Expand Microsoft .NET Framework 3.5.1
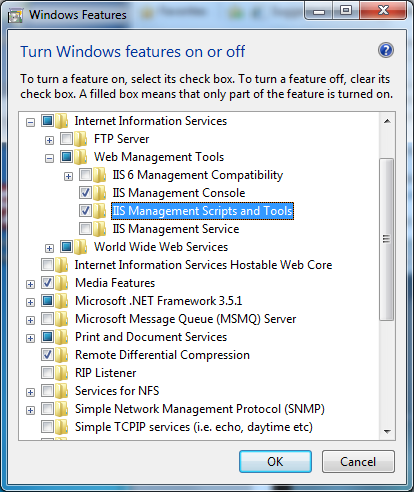414x492 pixels. tap(30, 302)
